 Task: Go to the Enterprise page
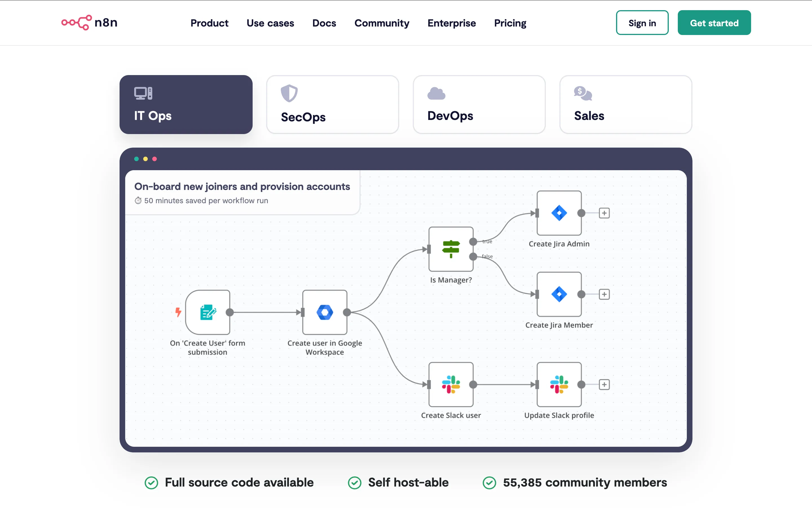point(452,23)
